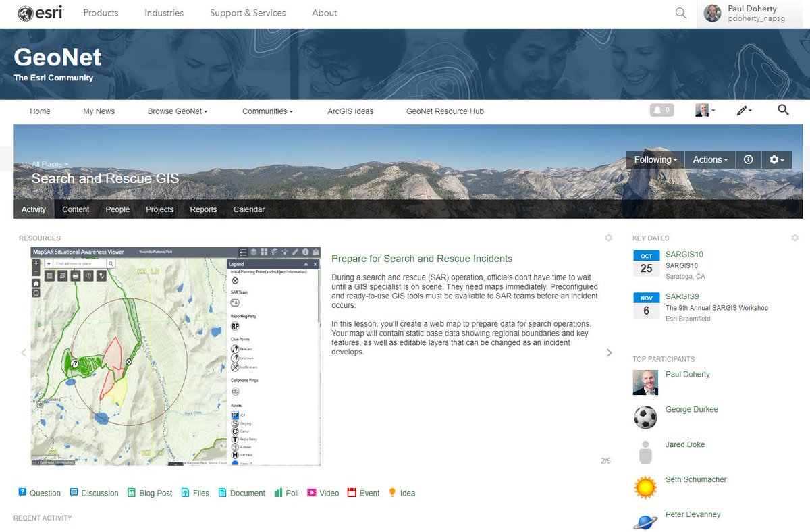Image resolution: width=810 pixels, height=532 pixels.
Task: Submit a new Idea
Action: pyautogui.click(x=402, y=494)
